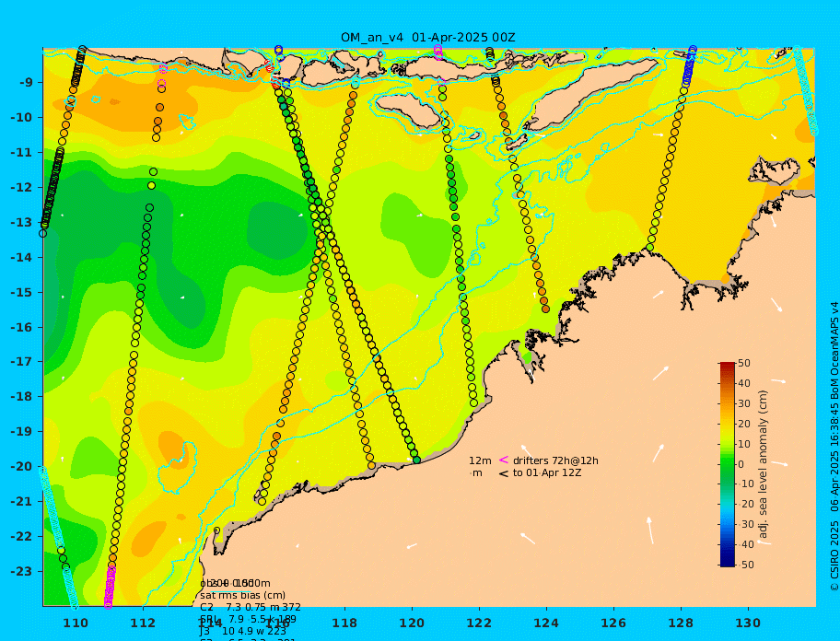Click latitude axis label -12
Viewport: 840px width, 641px height.
pyautogui.click(x=23, y=188)
